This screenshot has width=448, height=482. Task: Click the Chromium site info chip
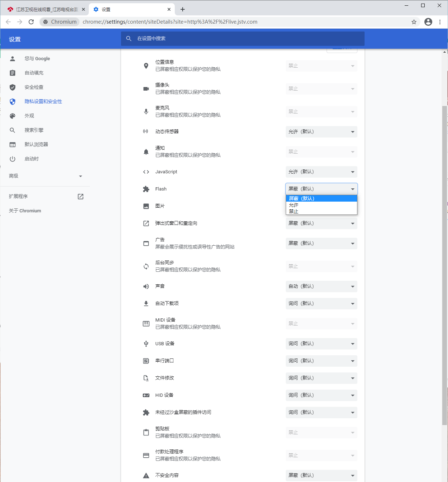pos(59,22)
